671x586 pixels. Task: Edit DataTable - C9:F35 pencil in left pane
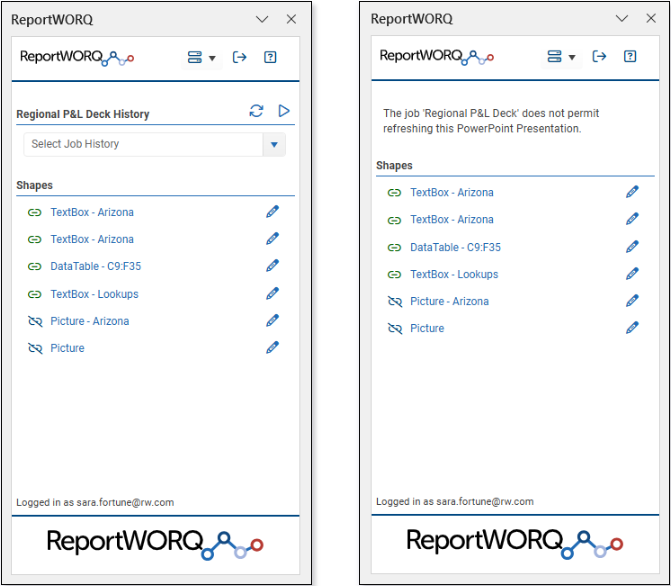click(x=273, y=266)
